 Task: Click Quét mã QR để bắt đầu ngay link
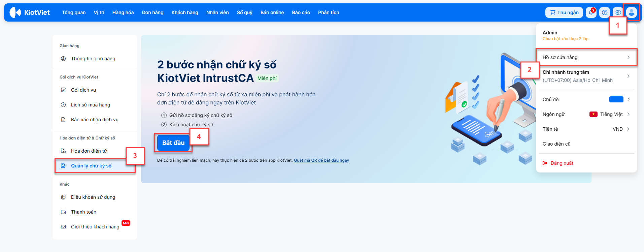(x=321, y=160)
